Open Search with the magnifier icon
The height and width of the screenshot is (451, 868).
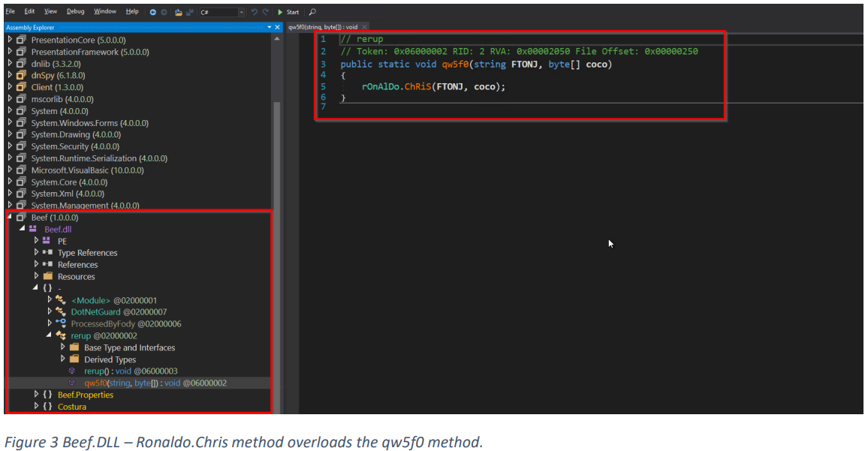pyautogui.click(x=312, y=12)
